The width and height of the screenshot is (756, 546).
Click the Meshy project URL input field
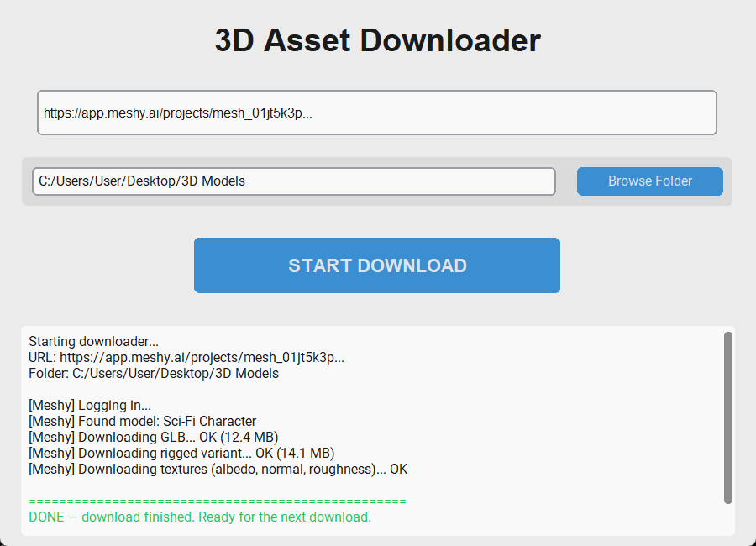377,113
